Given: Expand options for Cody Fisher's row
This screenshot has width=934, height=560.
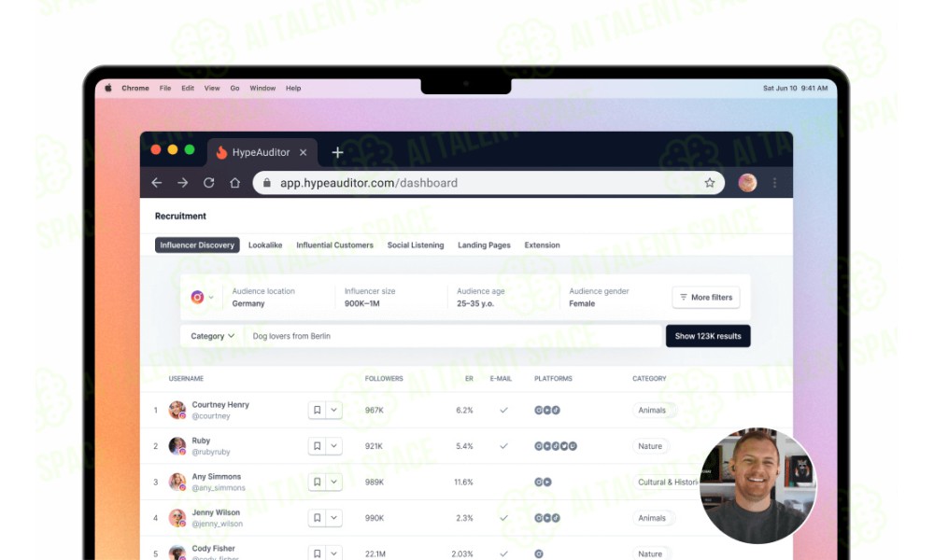Looking at the screenshot, I should (333, 553).
